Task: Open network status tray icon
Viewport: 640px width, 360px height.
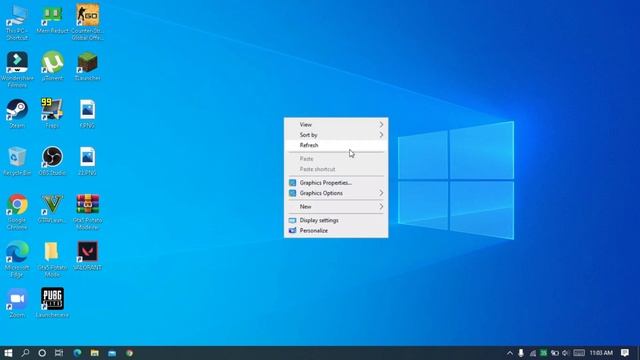Action: click(533, 353)
